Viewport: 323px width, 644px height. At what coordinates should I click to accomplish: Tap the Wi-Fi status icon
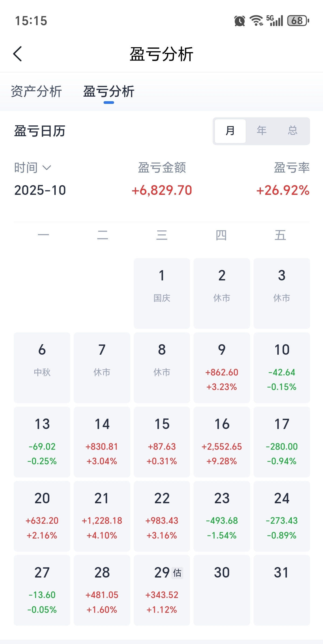coord(256,21)
